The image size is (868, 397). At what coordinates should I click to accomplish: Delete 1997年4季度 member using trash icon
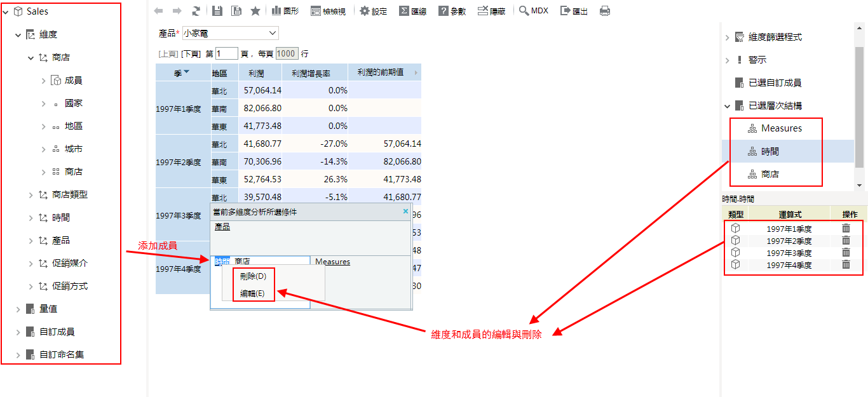point(846,265)
